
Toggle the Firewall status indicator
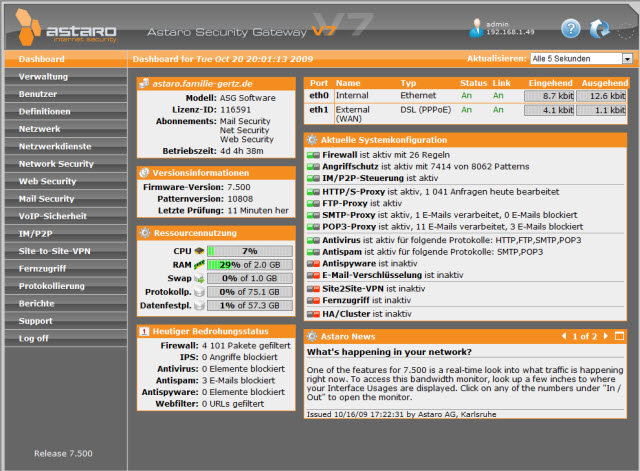pos(313,155)
